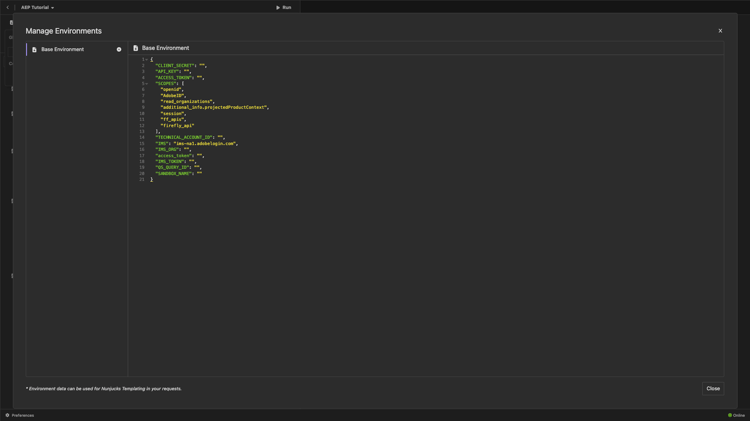Click the "ff_apis" scope value

coord(173,120)
